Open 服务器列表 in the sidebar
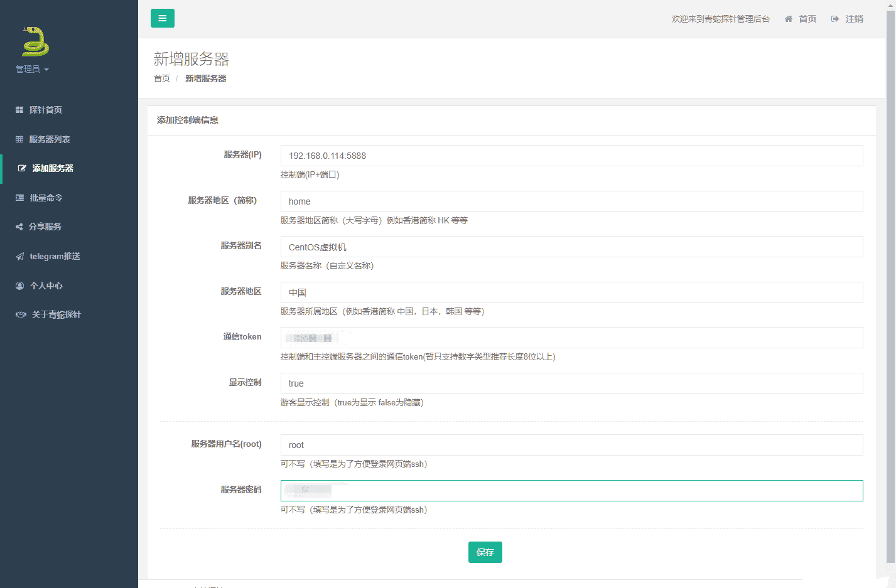The width and height of the screenshot is (896, 588). click(49, 139)
